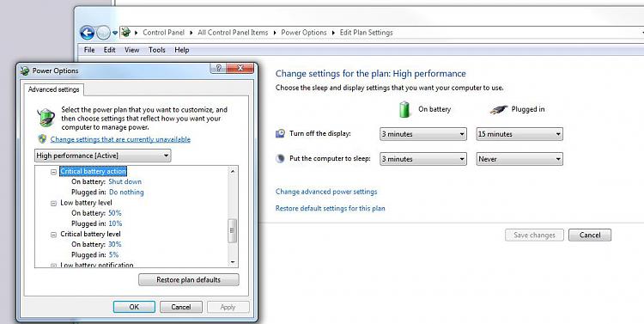Select the Critical battery action tree item
Screen dimensions: 644x324
[94, 171]
